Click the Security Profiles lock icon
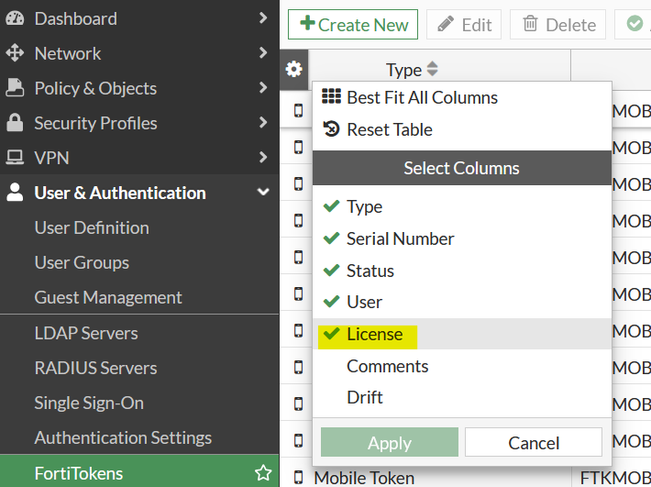 coord(15,123)
